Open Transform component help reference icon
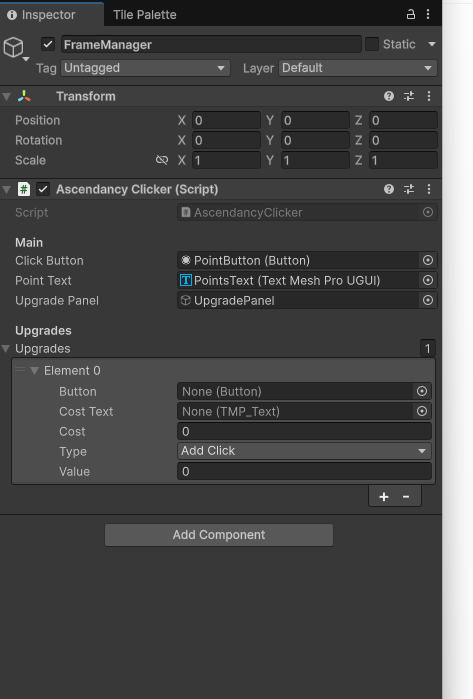The image size is (473, 699). point(389,96)
